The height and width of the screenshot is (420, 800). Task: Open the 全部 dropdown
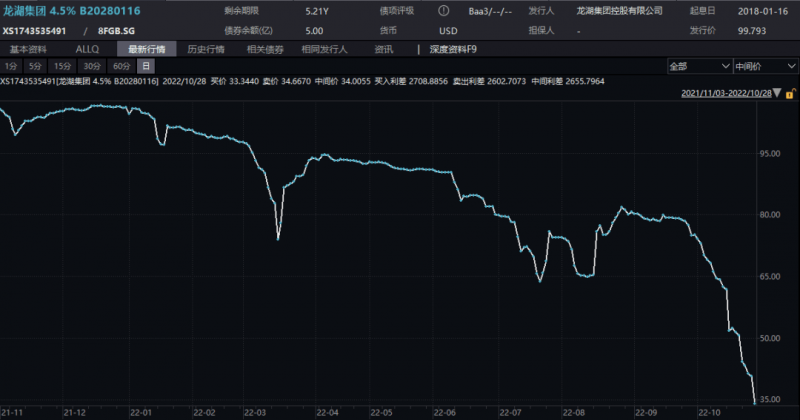coord(696,65)
